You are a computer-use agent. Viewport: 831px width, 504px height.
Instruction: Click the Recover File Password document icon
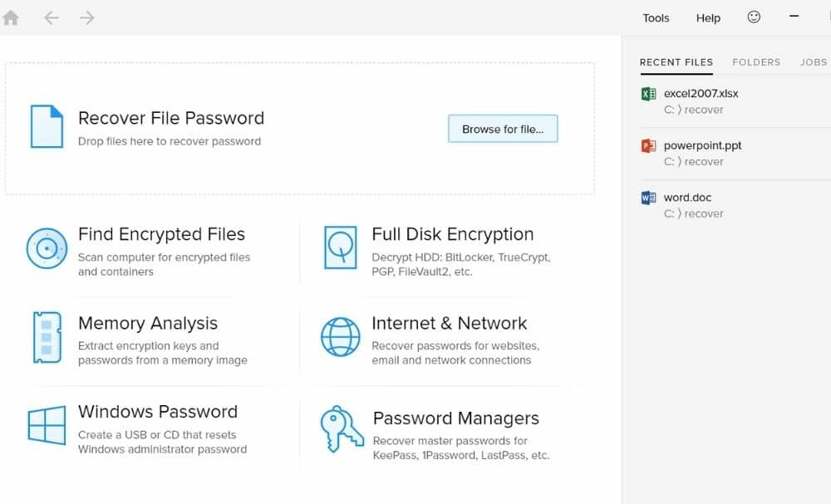(x=47, y=126)
